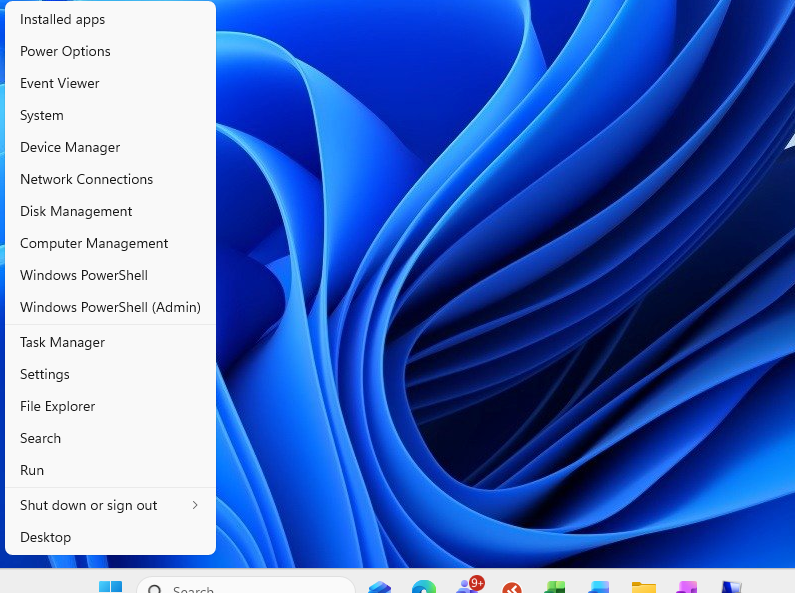This screenshot has height=593, width=795.
Task: Choose System in the context menu
Action: point(110,115)
